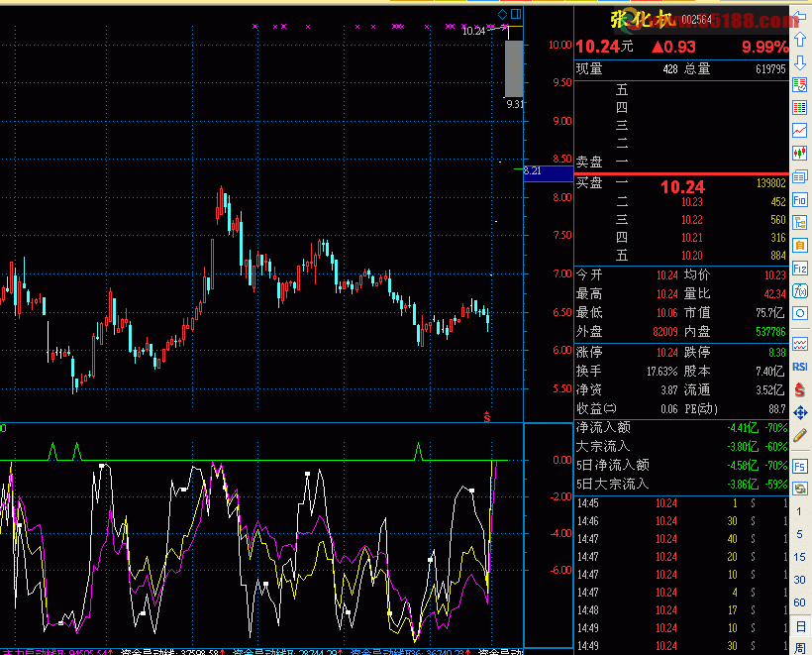Viewport: 812px width, 655px height.
Task: Select the candlestick chart icon
Action: point(800,154)
